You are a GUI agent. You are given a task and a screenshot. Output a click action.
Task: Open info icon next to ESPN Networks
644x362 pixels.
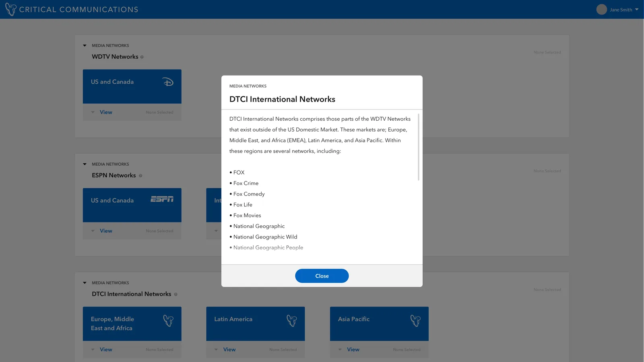click(x=140, y=176)
